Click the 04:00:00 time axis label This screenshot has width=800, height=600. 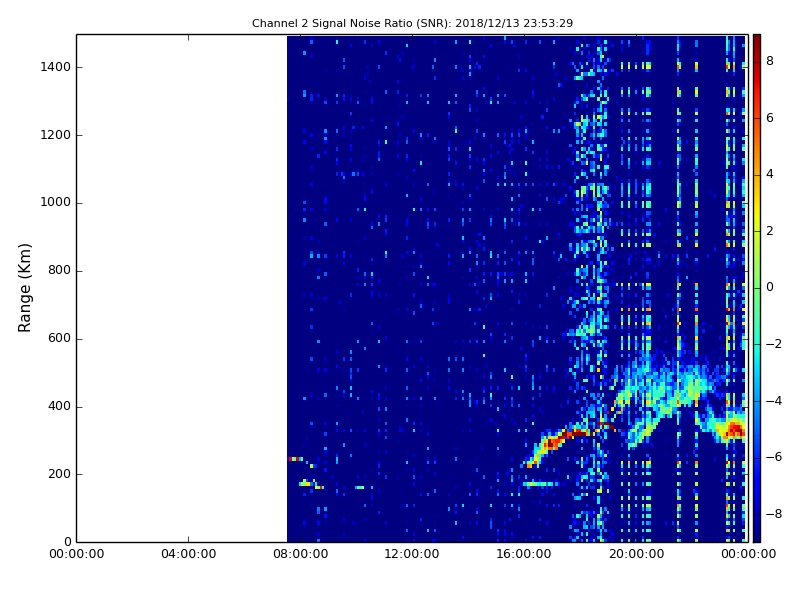point(189,554)
